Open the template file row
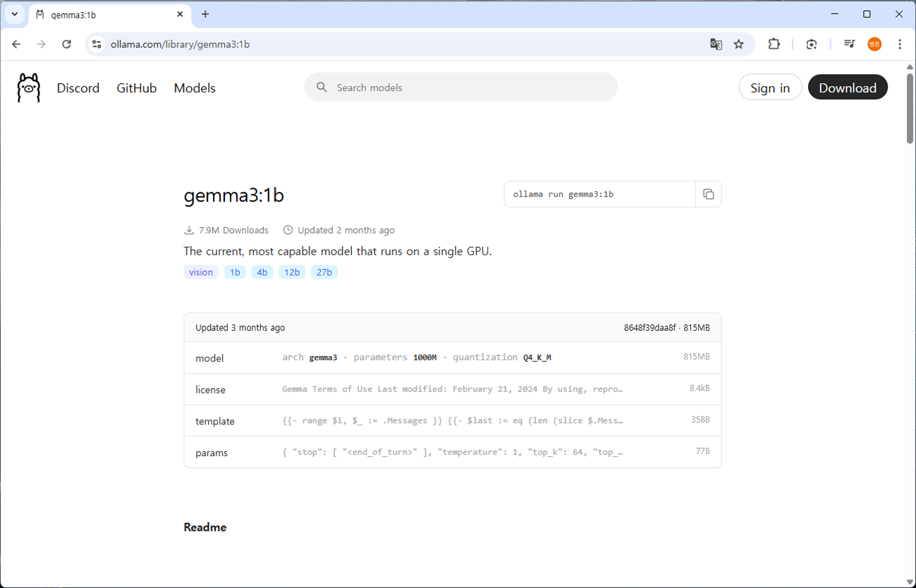This screenshot has height=588, width=916. (453, 421)
